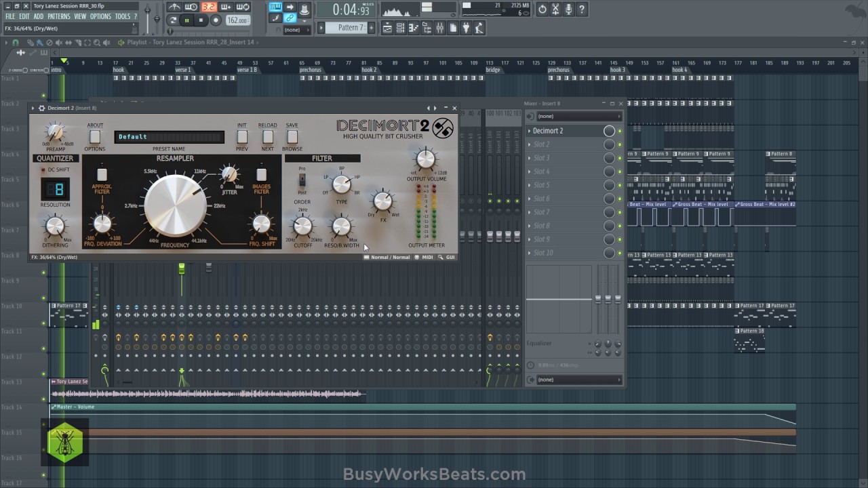Open the Decimort 2 slot arrow menu

[x=530, y=131]
